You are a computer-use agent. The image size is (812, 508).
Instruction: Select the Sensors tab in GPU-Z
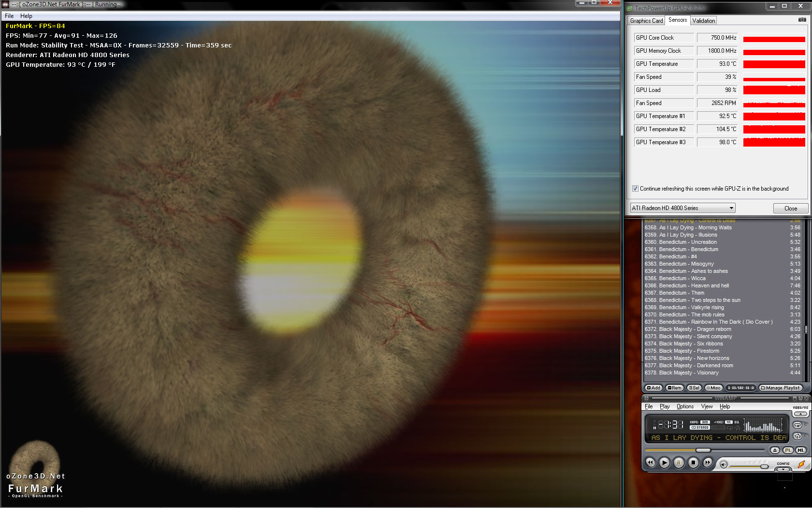click(677, 20)
